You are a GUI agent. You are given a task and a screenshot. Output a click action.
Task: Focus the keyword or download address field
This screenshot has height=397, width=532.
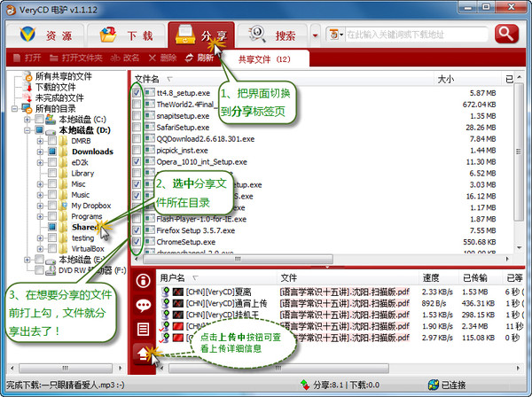tap(416, 35)
